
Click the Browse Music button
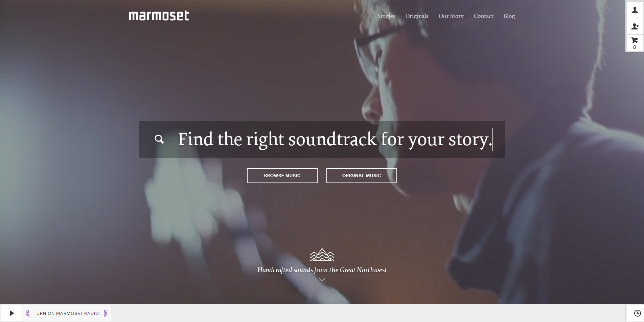(282, 176)
